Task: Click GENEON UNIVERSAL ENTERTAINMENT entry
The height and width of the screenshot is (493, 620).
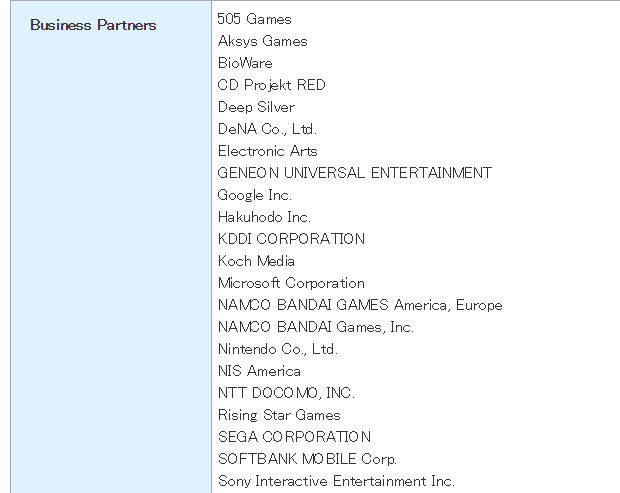Action: pyautogui.click(x=355, y=173)
